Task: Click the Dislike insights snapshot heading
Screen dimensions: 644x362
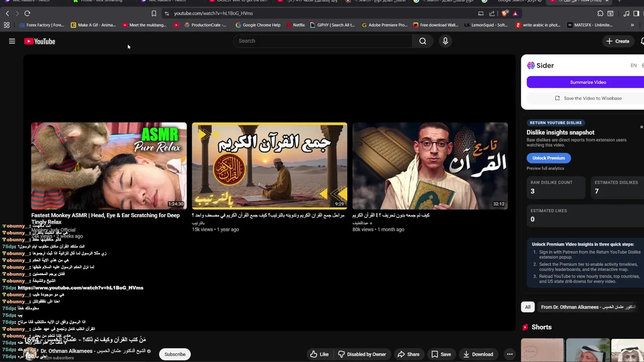Action: [560, 132]
